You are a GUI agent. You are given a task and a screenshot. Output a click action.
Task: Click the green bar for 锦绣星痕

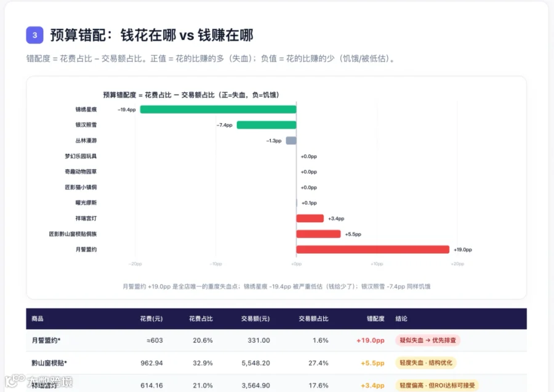tap(218, 110)
